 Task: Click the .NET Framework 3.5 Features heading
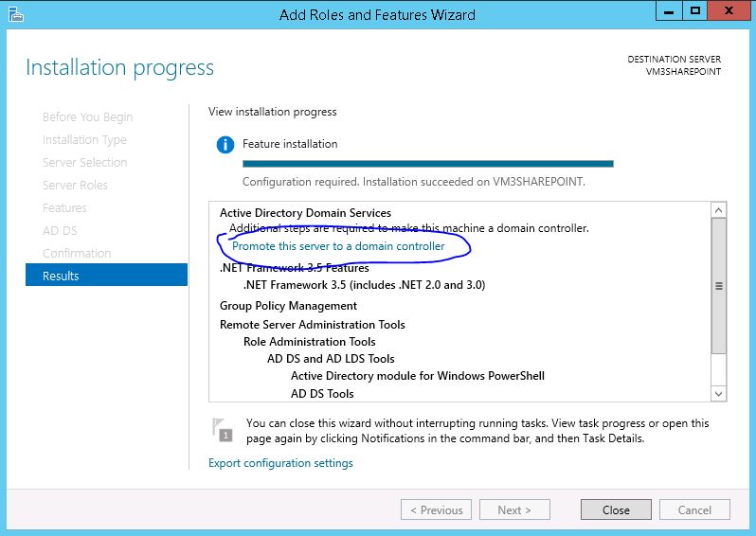click(x=294, y=267)
